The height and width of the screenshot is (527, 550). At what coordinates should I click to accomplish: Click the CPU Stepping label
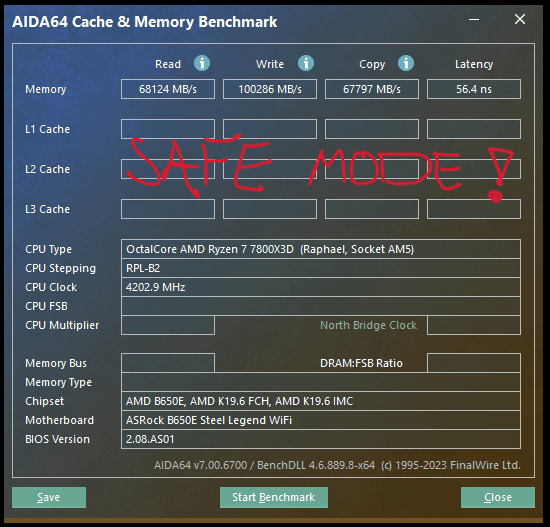60,268
